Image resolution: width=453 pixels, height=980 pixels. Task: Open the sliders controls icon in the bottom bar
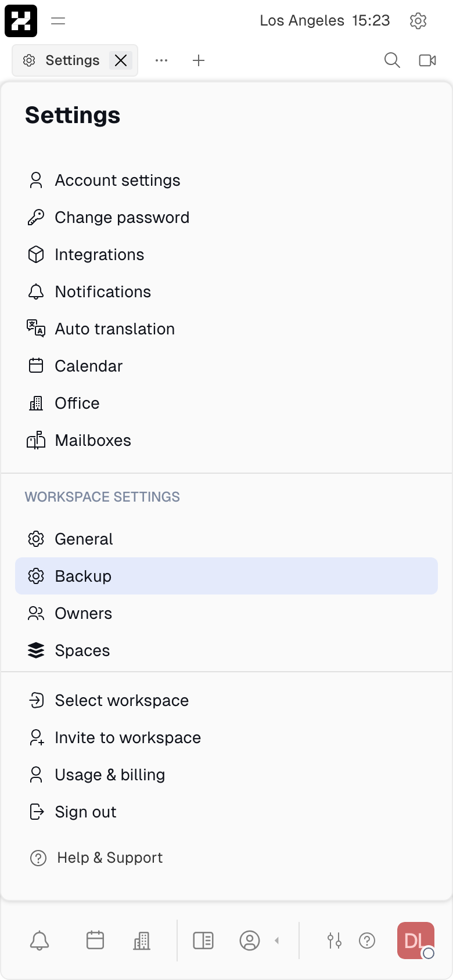click(x=335, y=941)
